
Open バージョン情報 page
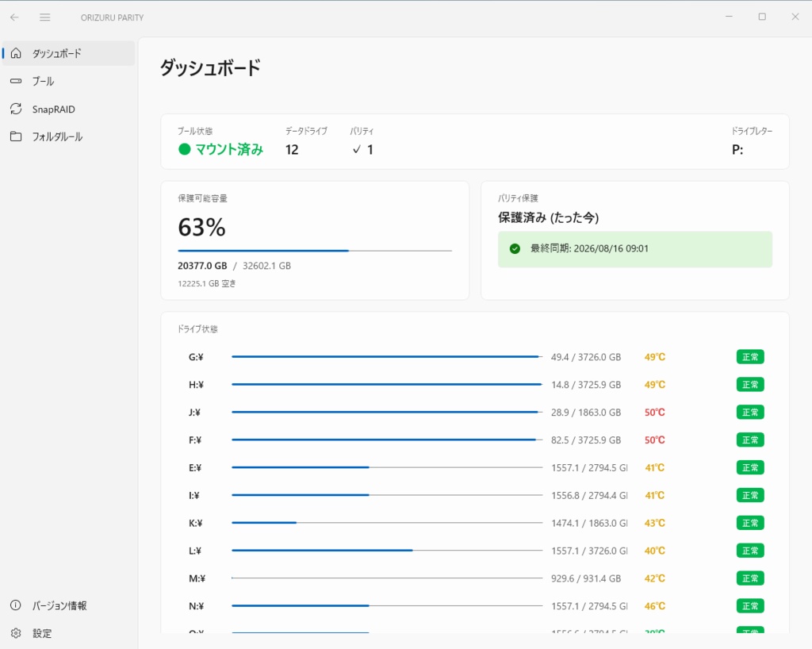coord(68,605)
